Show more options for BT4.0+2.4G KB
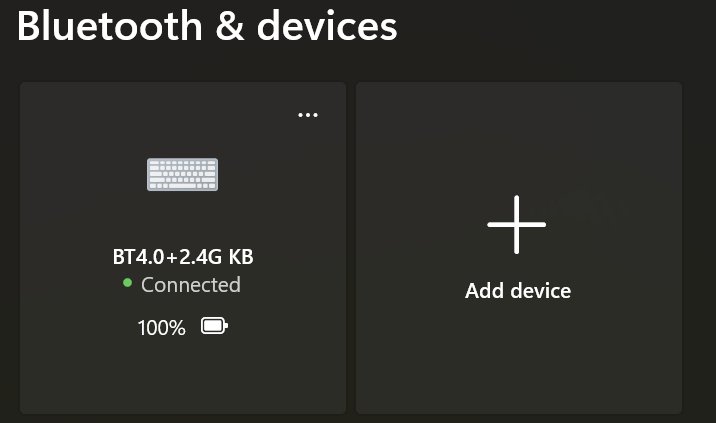Viewport: 716px width, 423px height. pyautogui.click(x=308, y=115)
